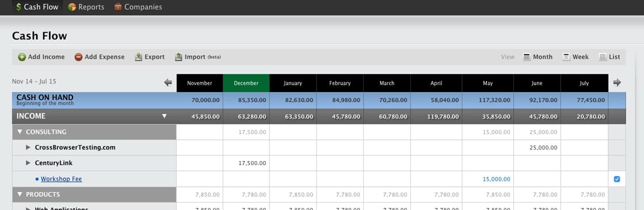Click the 15,000.00 May Workshop Fee amount
The image size is (644, 210).
coord(497,179)
